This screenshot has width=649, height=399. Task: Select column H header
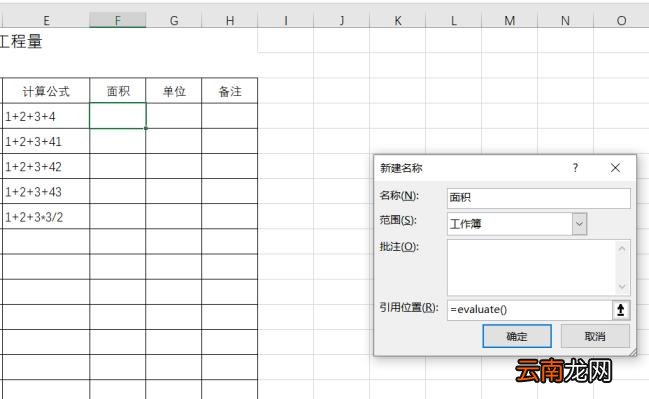point(230,20)
